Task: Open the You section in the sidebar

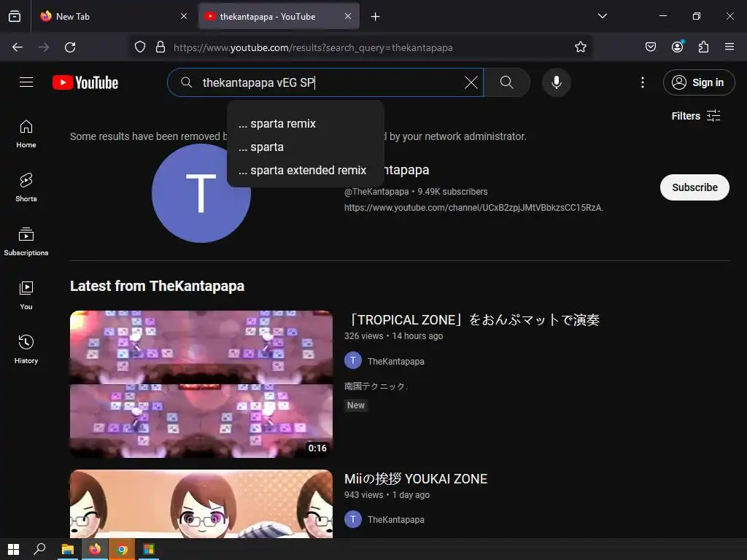Action: click(x=26, y=295)
